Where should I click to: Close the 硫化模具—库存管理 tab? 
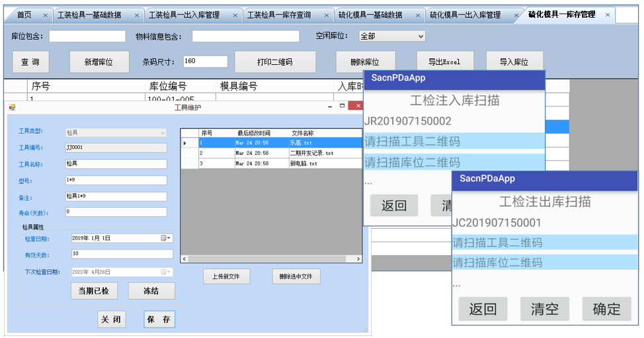[x=608, y=15]
